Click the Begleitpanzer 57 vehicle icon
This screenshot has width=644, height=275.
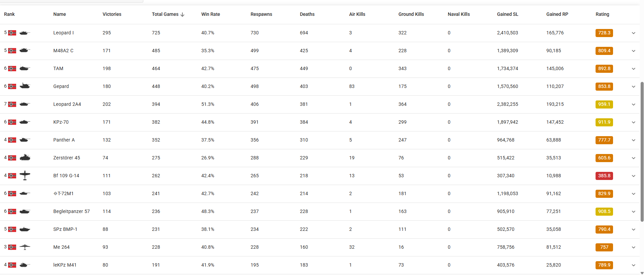[x=25, y=211]
